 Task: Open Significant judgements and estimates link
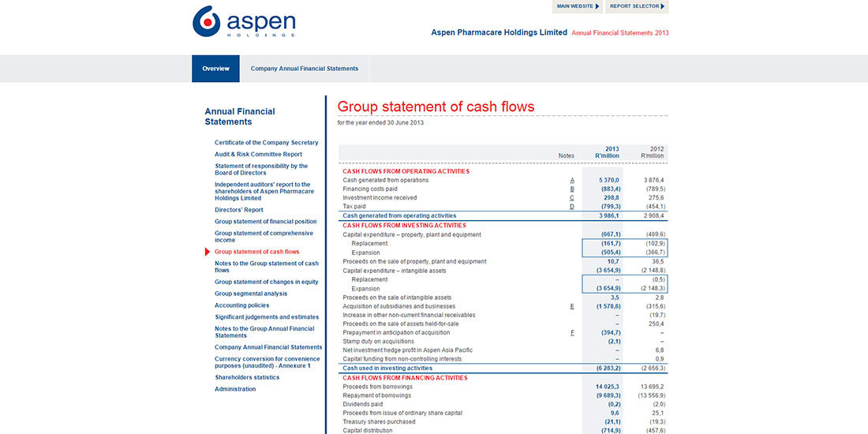click(267, 317)
